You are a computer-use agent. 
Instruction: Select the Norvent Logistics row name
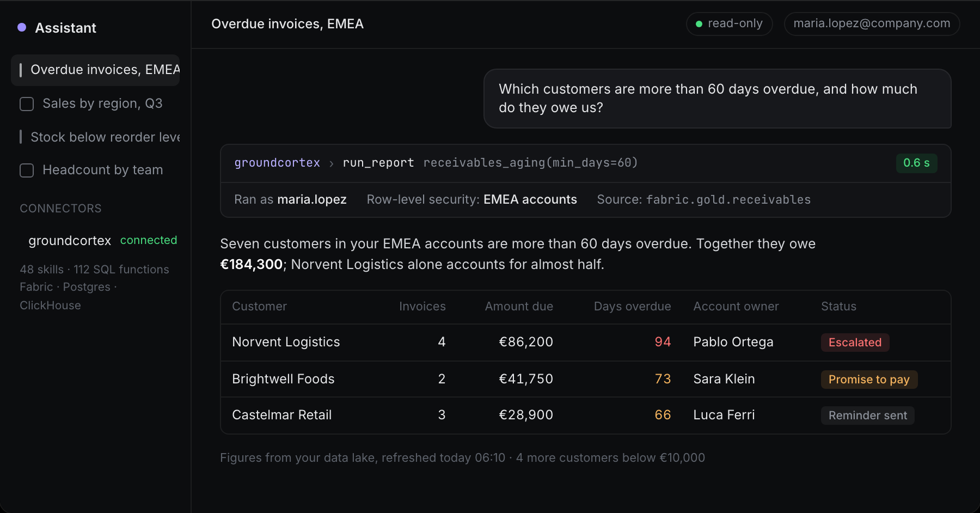click(x=286, y=342)
